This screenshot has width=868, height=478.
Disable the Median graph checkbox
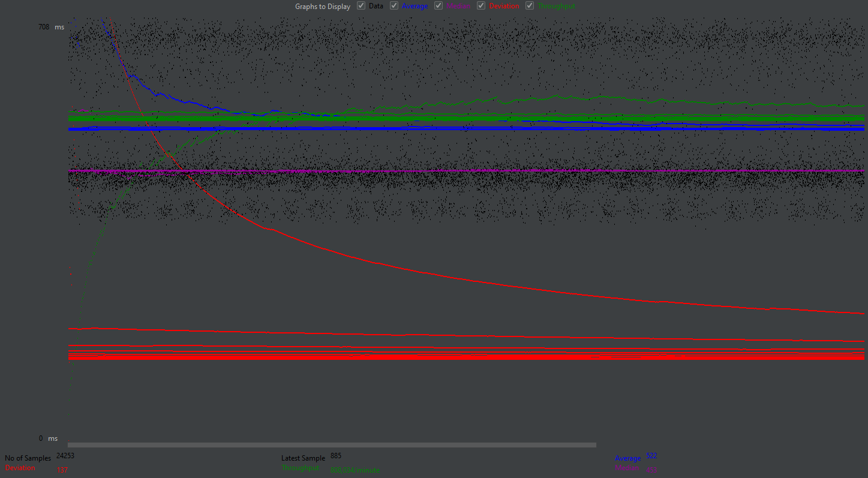438,6
